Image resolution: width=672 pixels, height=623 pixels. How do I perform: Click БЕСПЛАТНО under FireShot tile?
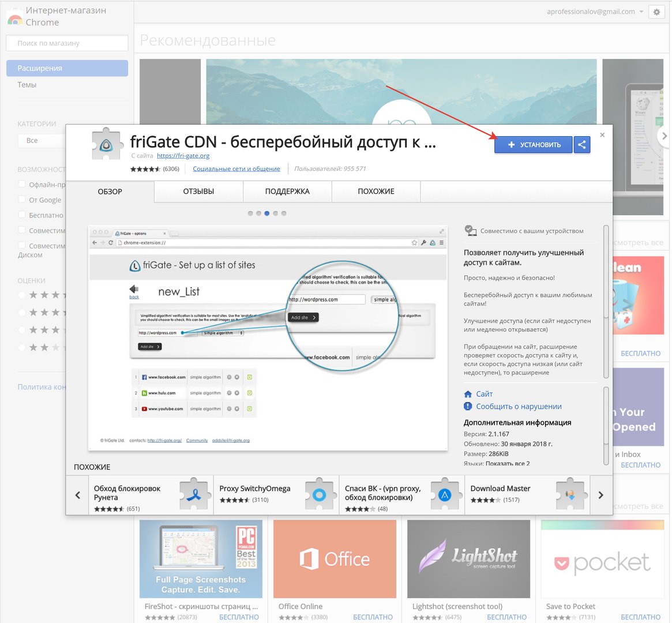(x=239, y=617)
